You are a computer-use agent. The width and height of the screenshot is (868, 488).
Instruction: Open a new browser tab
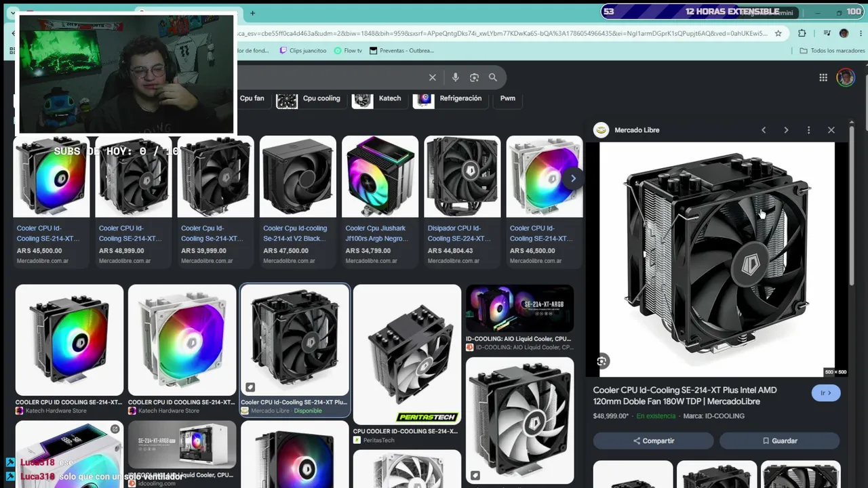[x=252, y=13]
